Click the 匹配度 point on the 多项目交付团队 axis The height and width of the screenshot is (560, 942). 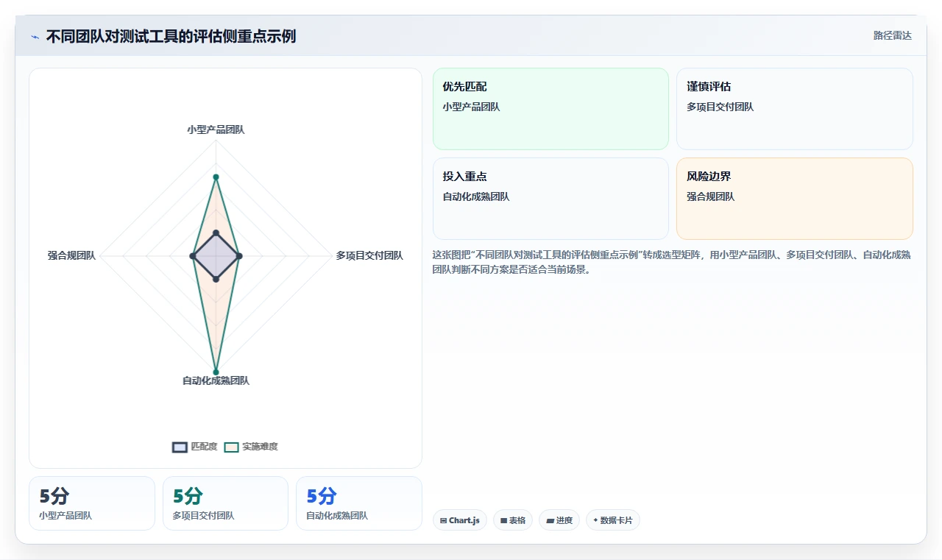239,256
